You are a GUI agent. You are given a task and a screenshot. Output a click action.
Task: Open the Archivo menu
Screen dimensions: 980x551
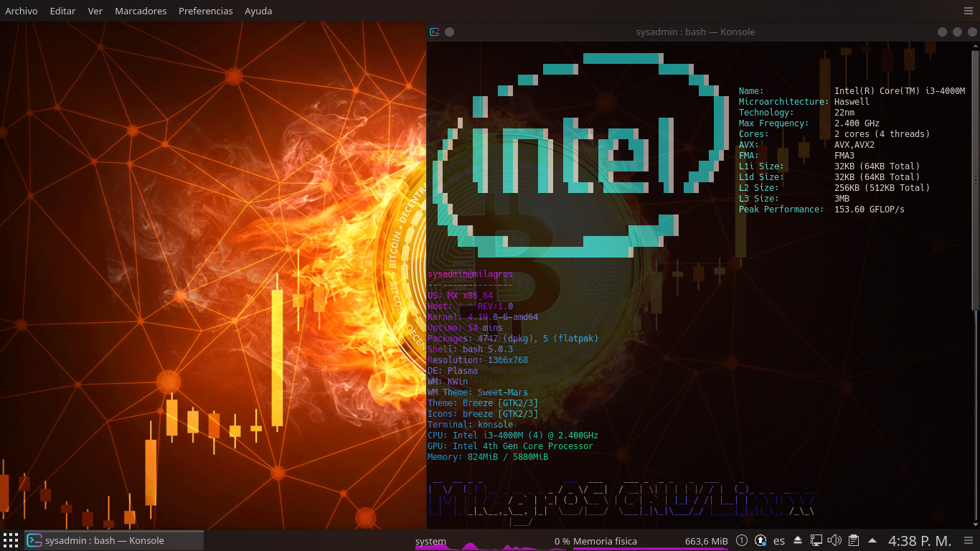pyautogui.click(x=22, y=11)
